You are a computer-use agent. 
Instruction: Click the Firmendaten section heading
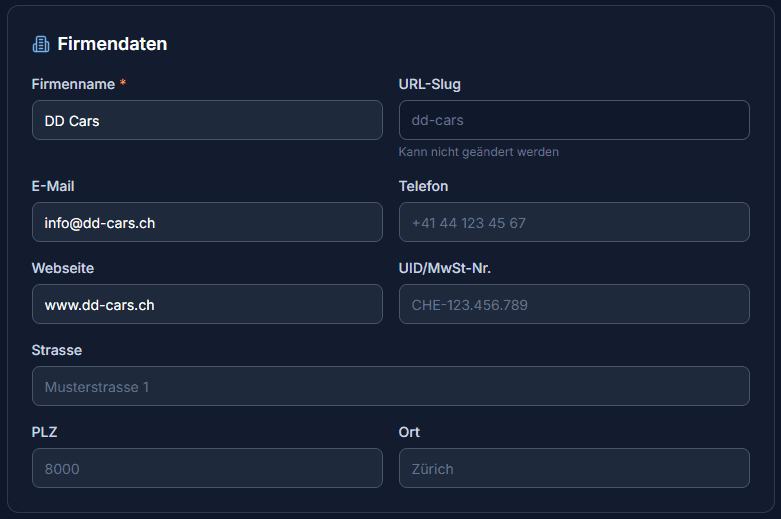112,44
